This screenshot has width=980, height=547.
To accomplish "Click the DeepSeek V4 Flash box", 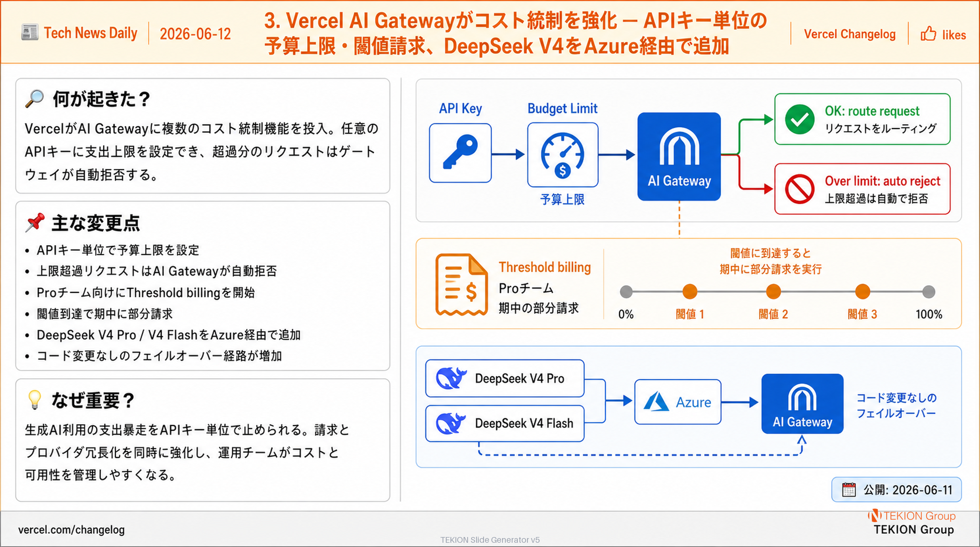I will tap(505, 423).
